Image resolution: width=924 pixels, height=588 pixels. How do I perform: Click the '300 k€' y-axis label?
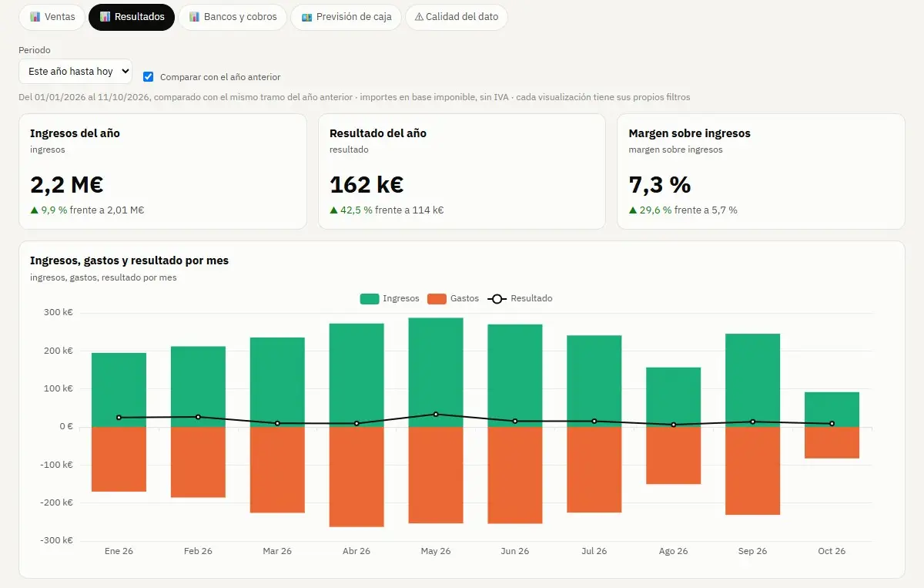tap(59, 313)
